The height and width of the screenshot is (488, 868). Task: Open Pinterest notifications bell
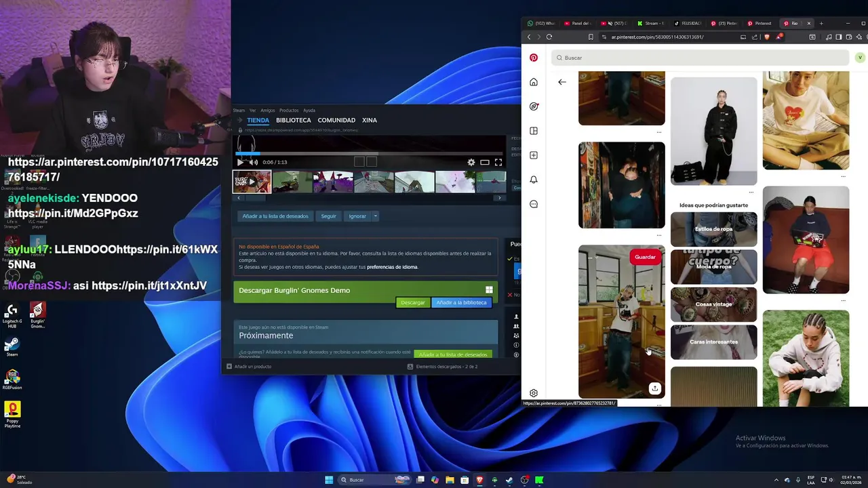coord(534,180)
